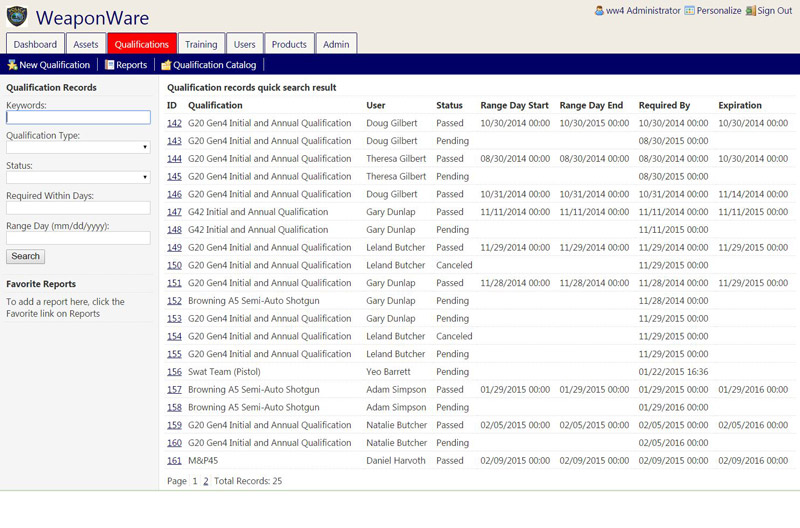Open qualification record ID 142
800x528 pixels.
tap(174, 123)
